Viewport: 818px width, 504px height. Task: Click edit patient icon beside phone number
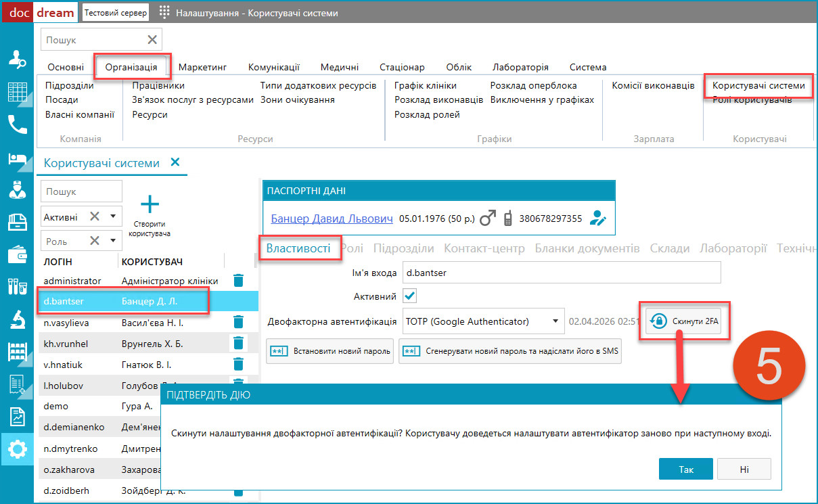pos(598,219)
